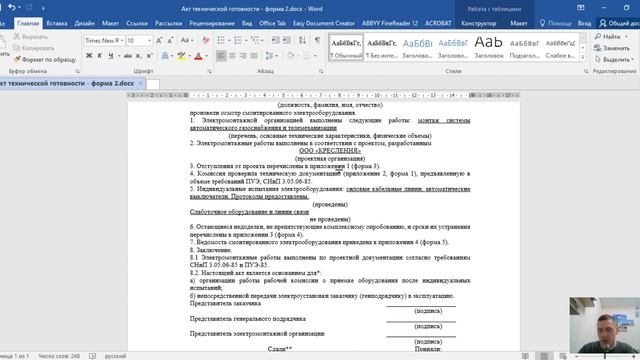
Task: Apply numbered list
Action: click(238, 40)
